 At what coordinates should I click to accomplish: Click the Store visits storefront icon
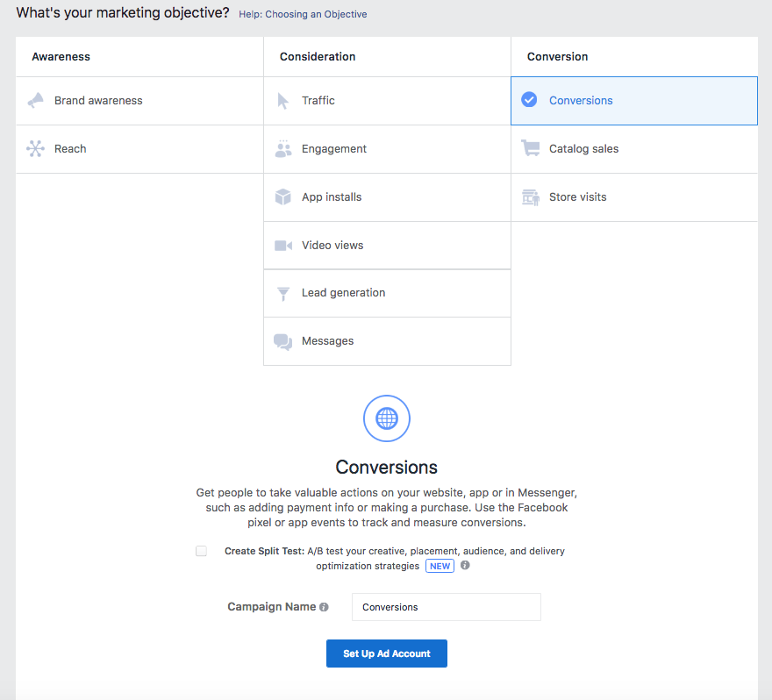pos(531,197)
